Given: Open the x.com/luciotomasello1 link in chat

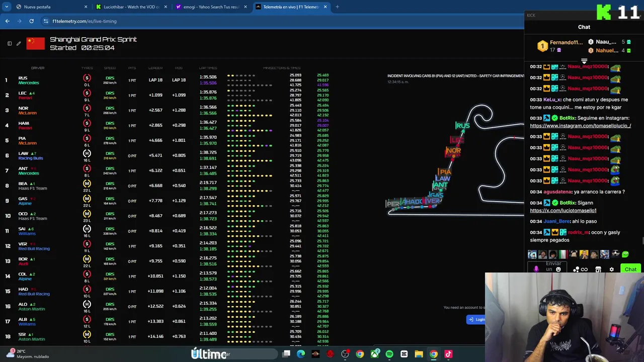Looking at the screenshot, I should 563,211.
